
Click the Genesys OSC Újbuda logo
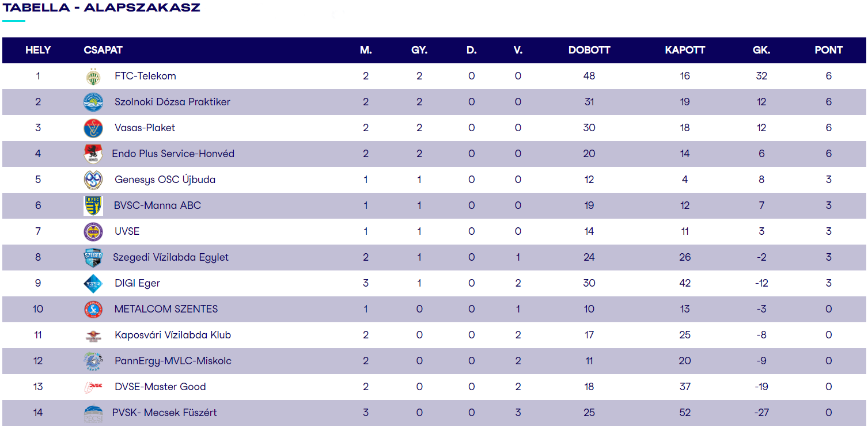93,180
